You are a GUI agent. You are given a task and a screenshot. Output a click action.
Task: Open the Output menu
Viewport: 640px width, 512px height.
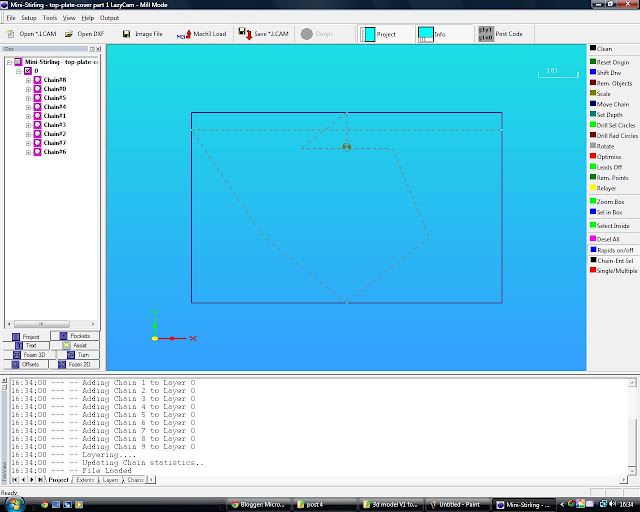[x=109, y=18]
